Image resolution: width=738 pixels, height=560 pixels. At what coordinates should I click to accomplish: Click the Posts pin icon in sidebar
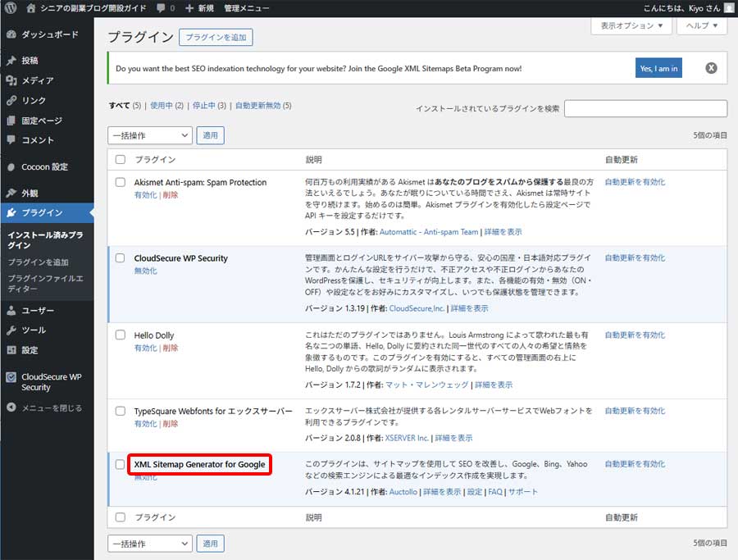click(x=11, y=61)
